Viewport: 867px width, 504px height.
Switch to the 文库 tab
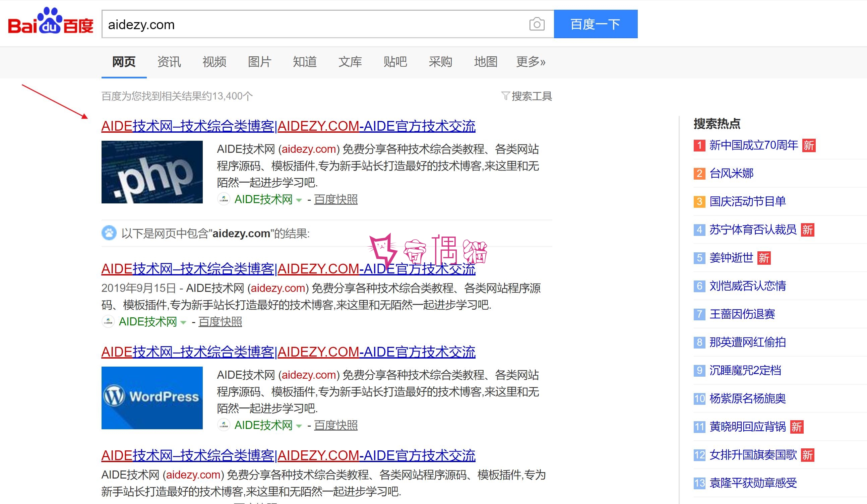tap(350, 62)
